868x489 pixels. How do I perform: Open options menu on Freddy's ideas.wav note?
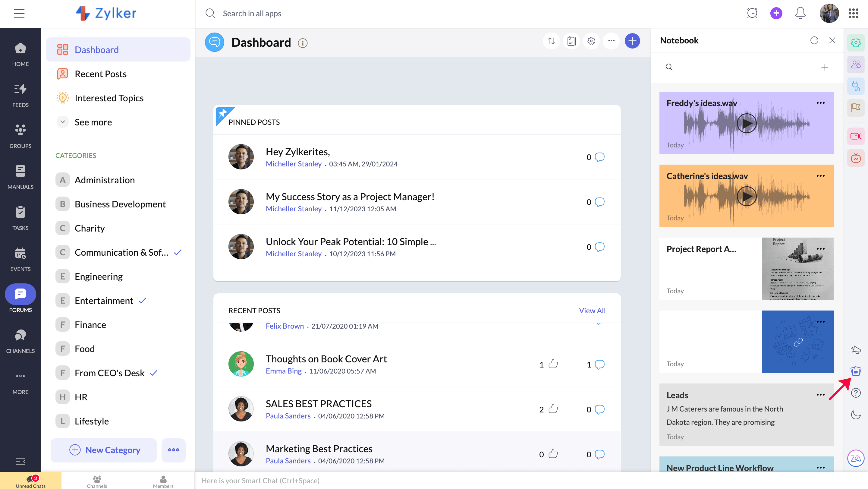(x=820, y=103)
